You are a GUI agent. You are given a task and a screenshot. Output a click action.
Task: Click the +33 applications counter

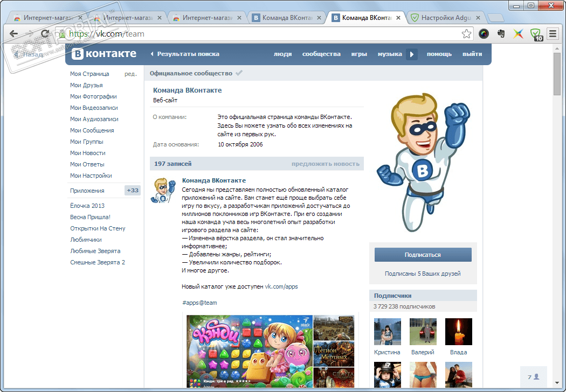[133, 191]
